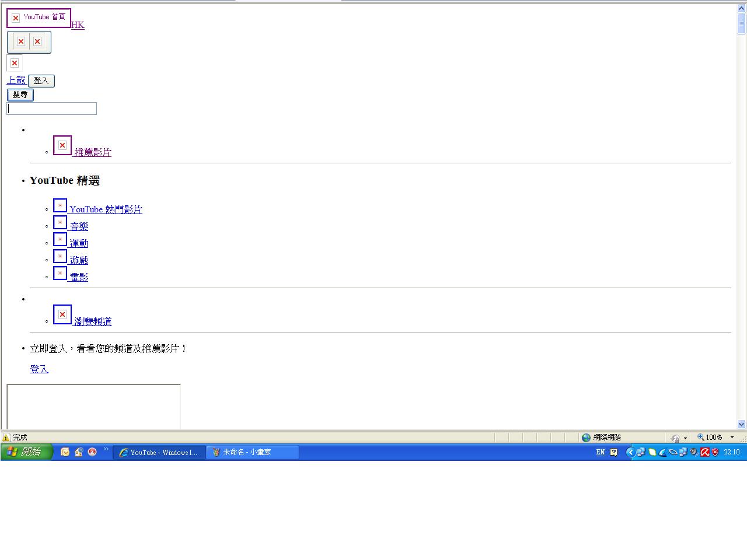Image resolution: width=747 pixels, height=560 pixels.
Task: Open the YouTube 首頁 logo link
Action: click(x=39, y=18)
